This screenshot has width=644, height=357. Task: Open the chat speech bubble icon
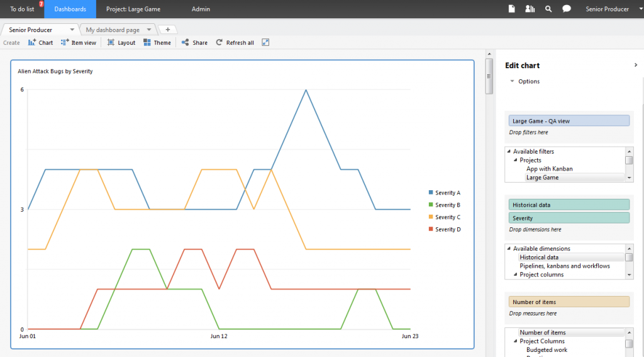click(x=567, y=9)
